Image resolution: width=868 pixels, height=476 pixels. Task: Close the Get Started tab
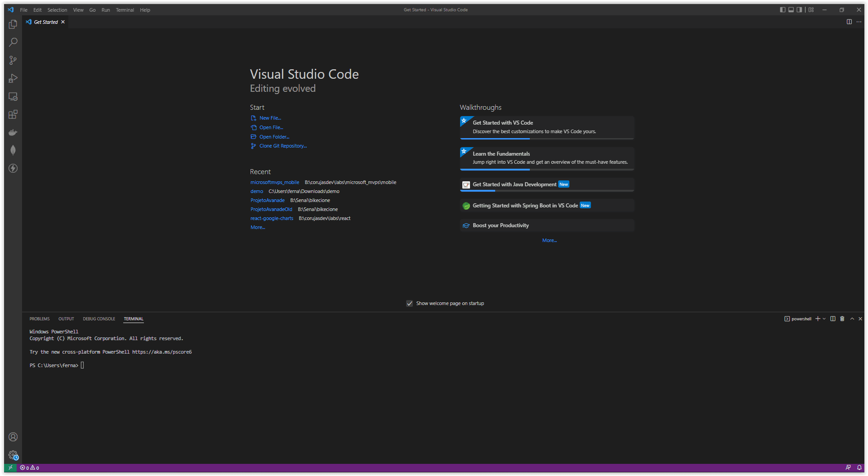click(63, 22)
